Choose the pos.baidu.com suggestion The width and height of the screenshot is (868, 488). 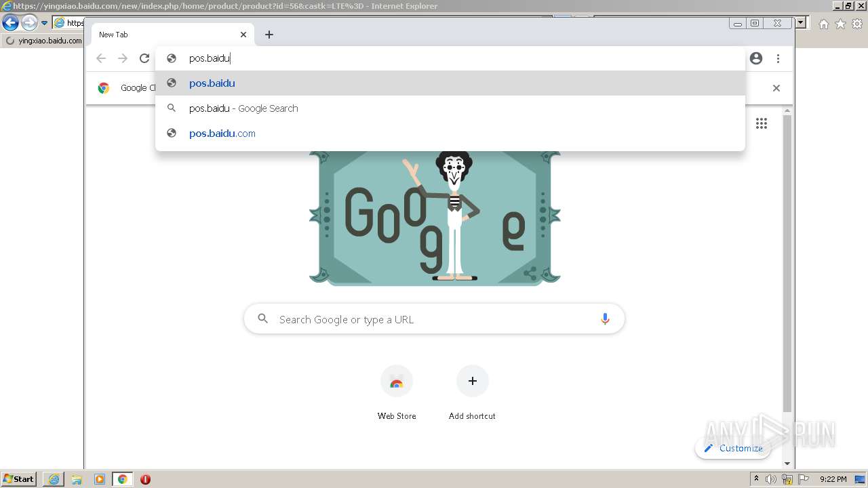click(x=450, y=134)
